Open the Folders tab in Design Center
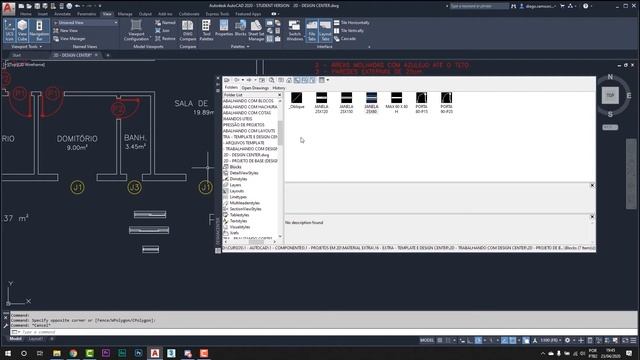This screenshot has width=640, height=360. click(x=231, y=87)
